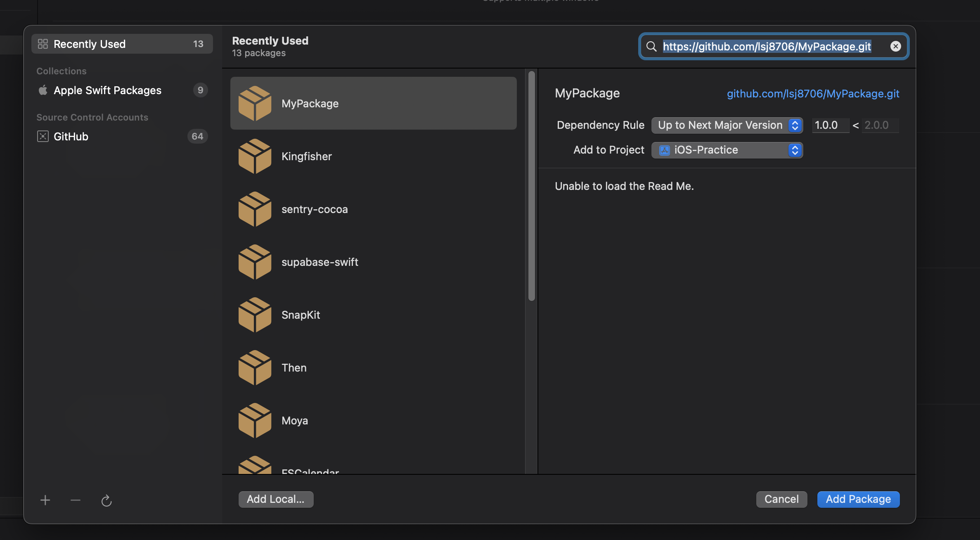Click the iOS-Practice project icon
This screenshot has width=980, height=540.
664,150
